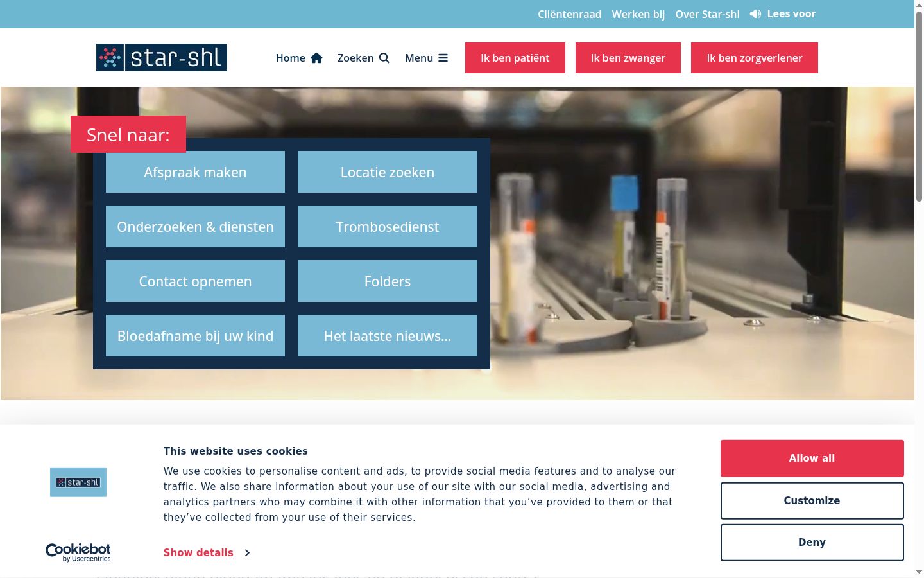Click Afspraak maken quick link
Screen dimensions: 924x578
(x=195, y=172)
